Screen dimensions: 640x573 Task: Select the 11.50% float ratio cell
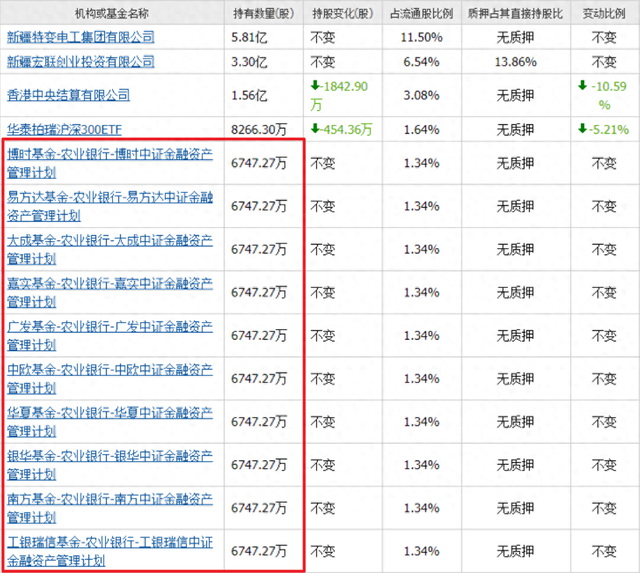(x=422, y=38)
